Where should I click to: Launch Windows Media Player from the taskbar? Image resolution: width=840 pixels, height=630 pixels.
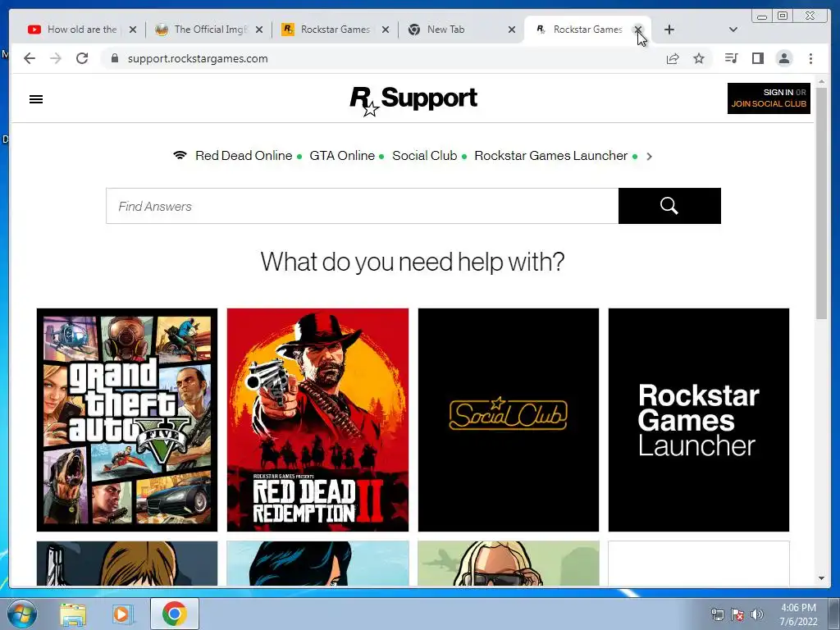click(x=123, y=614)
